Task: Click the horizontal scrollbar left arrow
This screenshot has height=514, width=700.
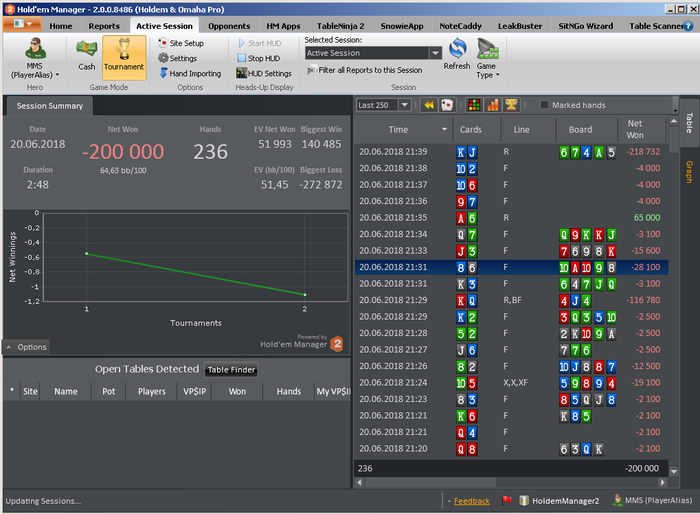Action: click(360, 482)
